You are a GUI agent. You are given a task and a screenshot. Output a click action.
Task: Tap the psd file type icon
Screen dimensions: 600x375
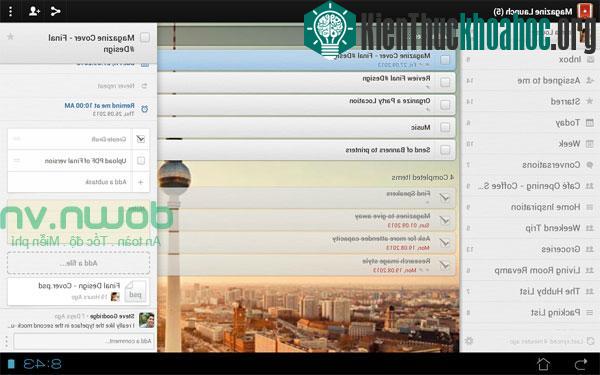point(135,292)
